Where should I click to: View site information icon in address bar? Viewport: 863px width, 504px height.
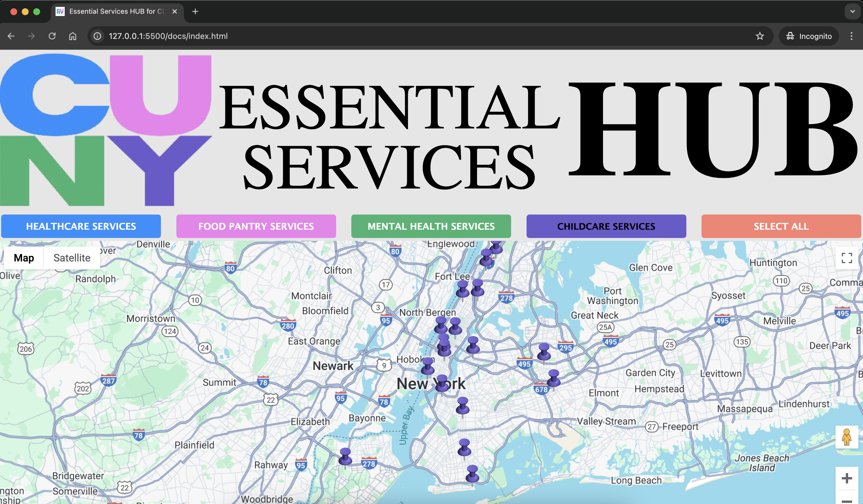98,36
